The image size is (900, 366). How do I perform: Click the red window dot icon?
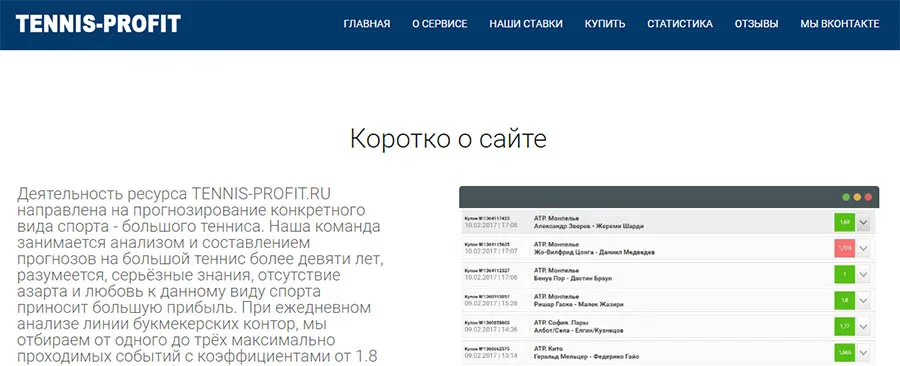pos(868,197)
